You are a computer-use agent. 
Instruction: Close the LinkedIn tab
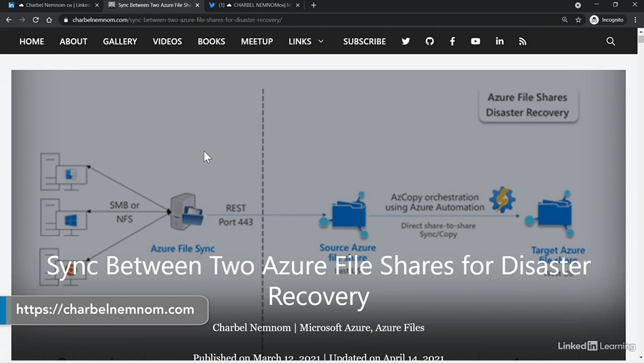[x=97, y=5]
